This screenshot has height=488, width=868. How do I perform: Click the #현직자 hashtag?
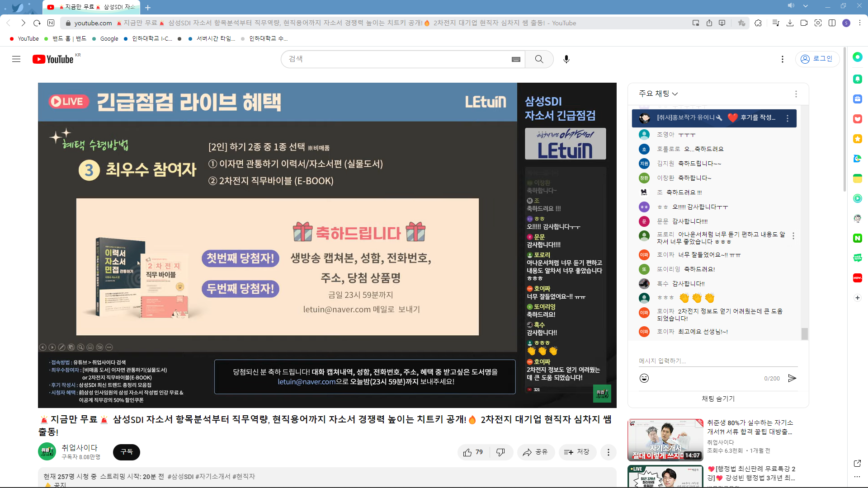[244, 477]
